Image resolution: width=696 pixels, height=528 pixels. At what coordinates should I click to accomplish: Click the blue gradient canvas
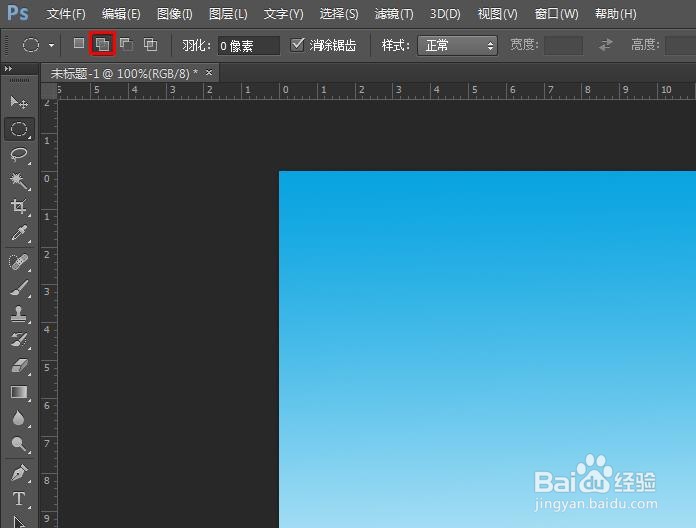click(487, 349)
